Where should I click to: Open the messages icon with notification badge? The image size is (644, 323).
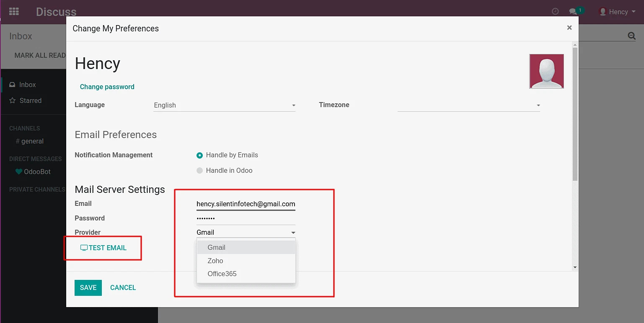(574, 11)
